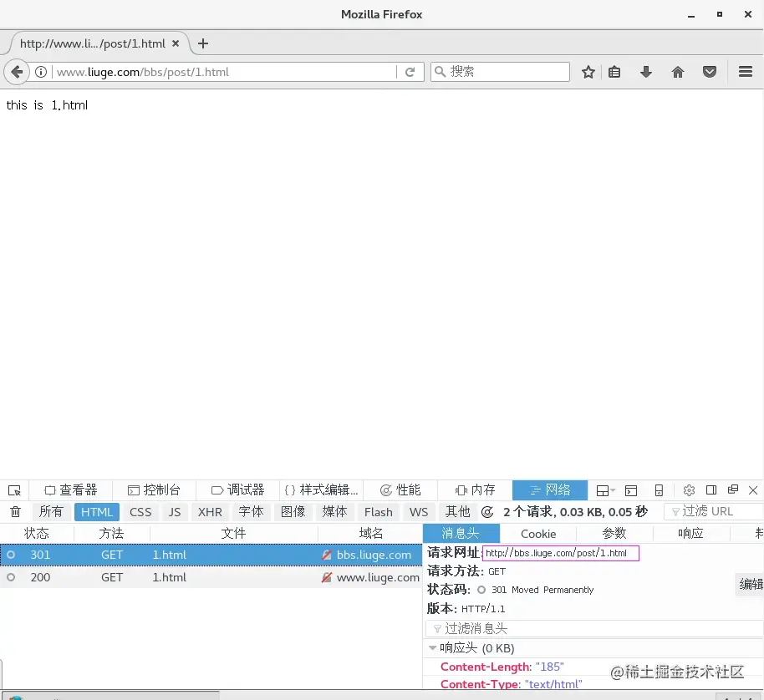The width and height of the screenshot is (764, 700).
Task: Open the Firefox hamburger menu
Action: tap(746, 72)
